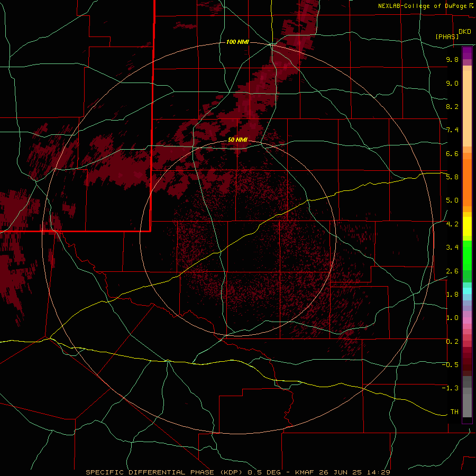
Task: Click the yellow segment of the color bar
Action: (467, 226)
